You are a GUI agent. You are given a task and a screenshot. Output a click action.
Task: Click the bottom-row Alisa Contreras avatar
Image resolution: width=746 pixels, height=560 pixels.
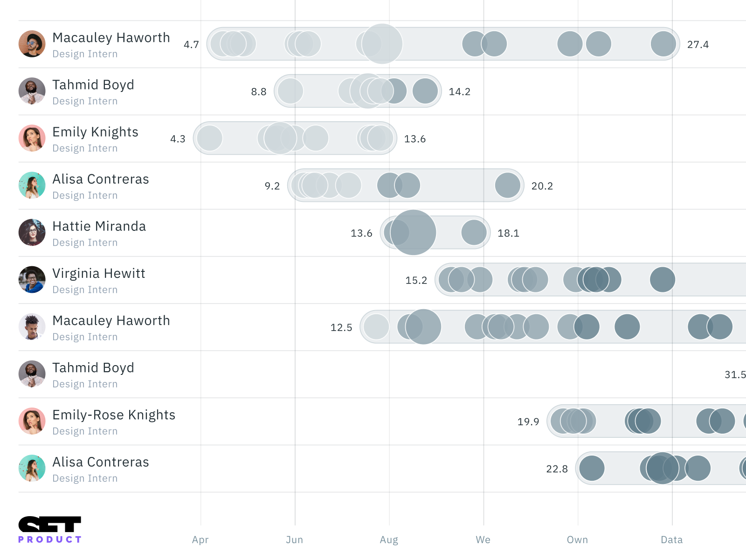pyautogui.click(x=32, y=468)
